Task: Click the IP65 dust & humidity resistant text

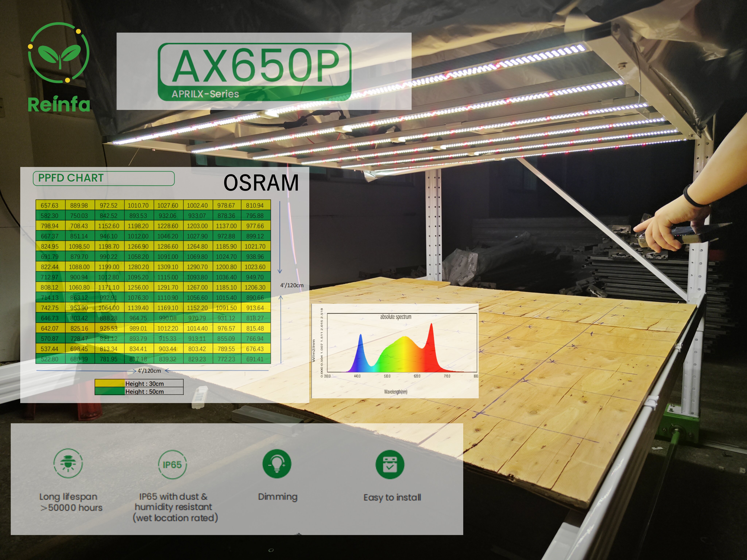Action: click(x=175, y=507)
